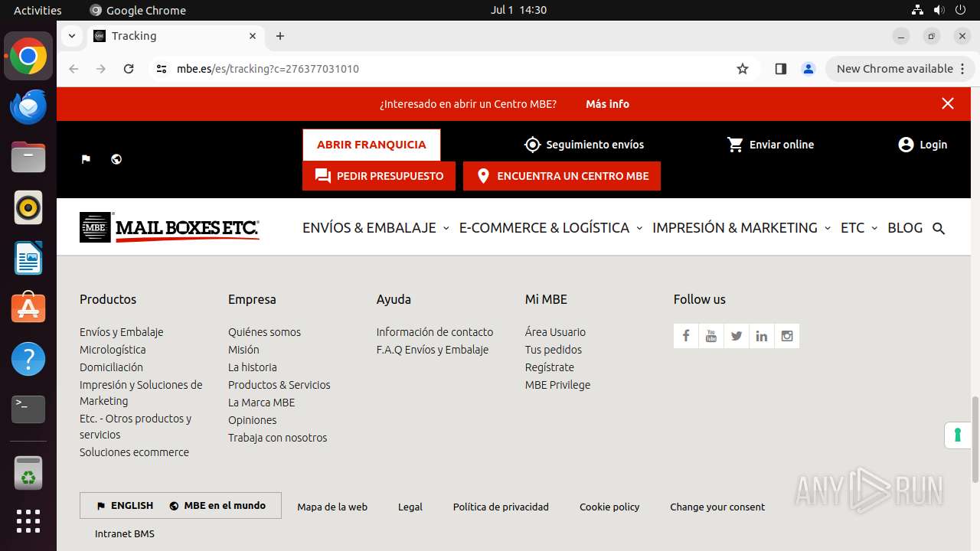This screenshot has width=980, height=551.
Task: Open Política de privacidad link
Action: point(501,507)
